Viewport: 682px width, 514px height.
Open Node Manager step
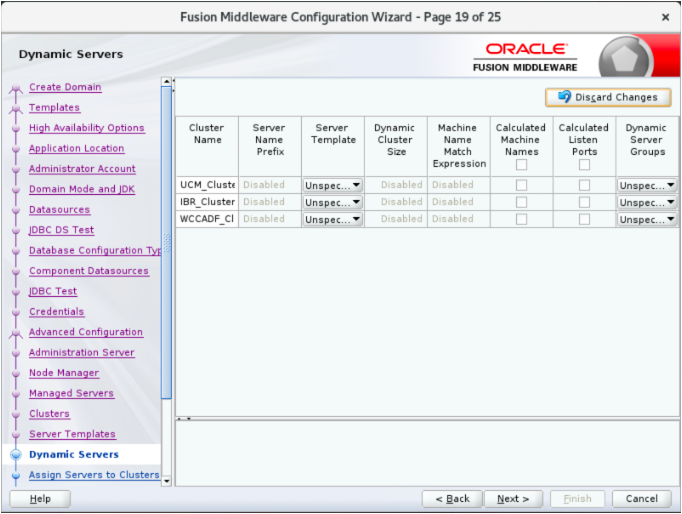coord(64,373)
